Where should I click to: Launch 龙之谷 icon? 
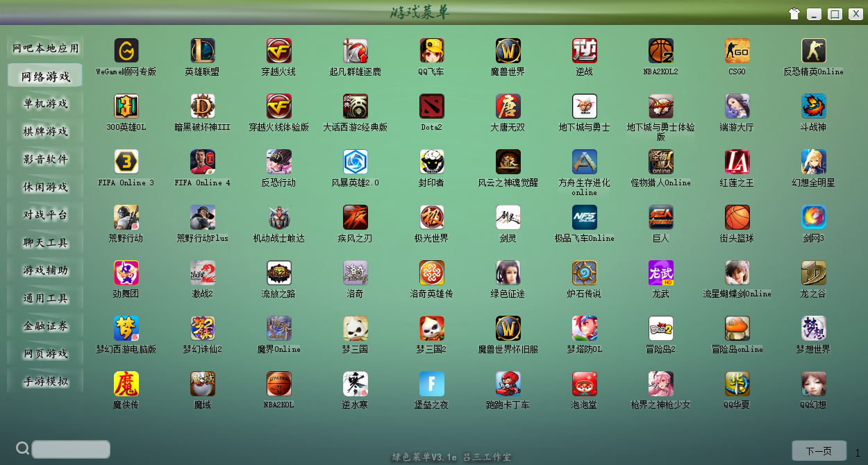(x=814, y=273)
